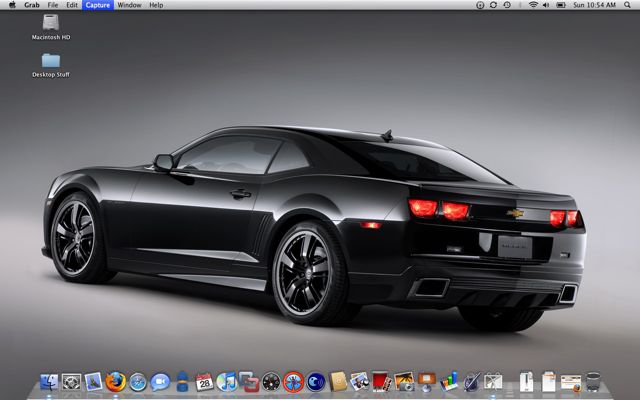The width and height of the screenshot is (640, 400).
Task: Open iCal calendar in the Dock
Action: (204, 381)
